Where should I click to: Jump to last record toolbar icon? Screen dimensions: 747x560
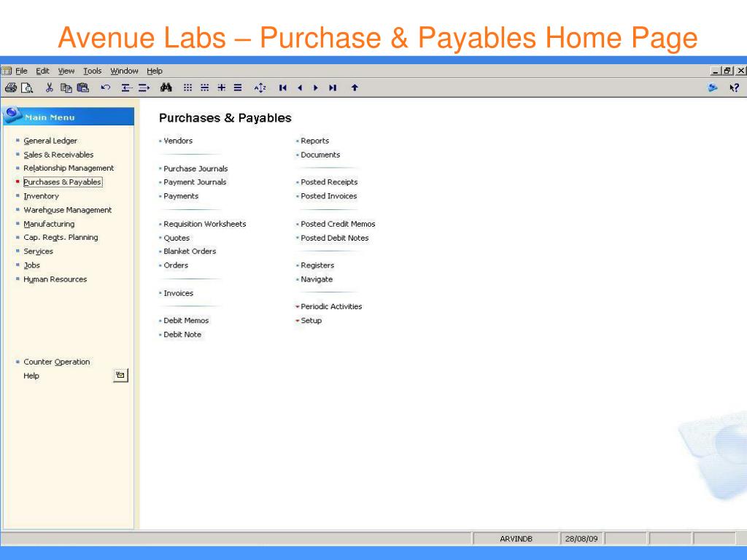[333, 87]
